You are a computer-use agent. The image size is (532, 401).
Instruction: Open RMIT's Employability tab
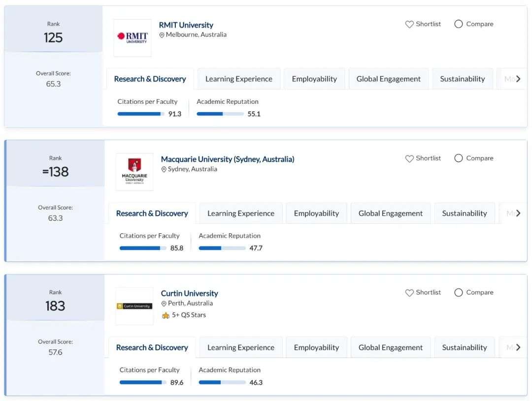pyautogui.click(x=314, y=79)
